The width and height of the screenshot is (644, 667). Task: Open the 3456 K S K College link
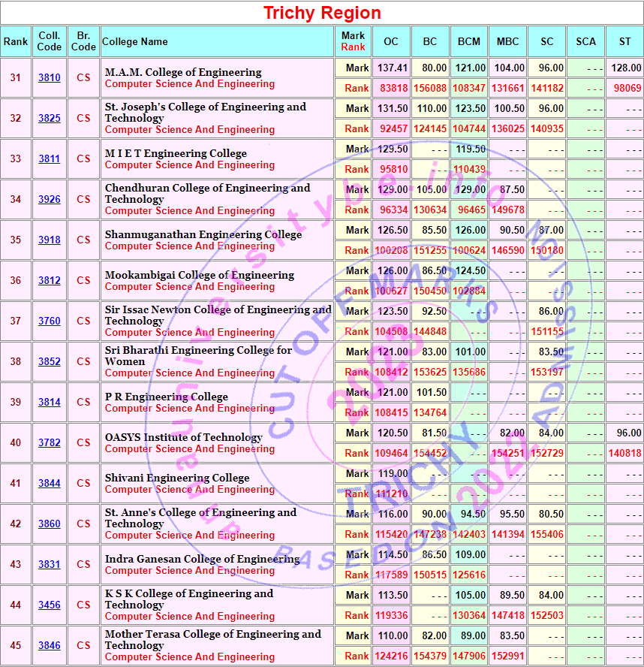50,605
